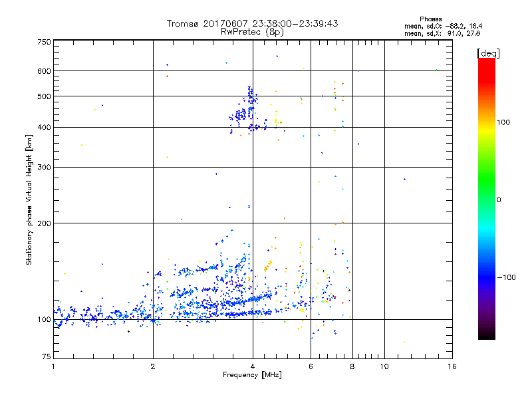Click the y-axis tick label '100'

(45, 320)
